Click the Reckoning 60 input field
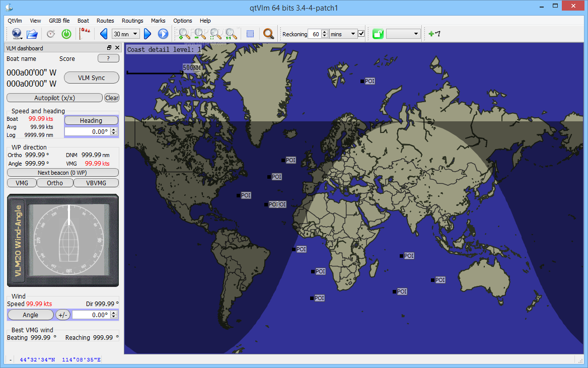588x368 pixels. [x=314, y=34]
